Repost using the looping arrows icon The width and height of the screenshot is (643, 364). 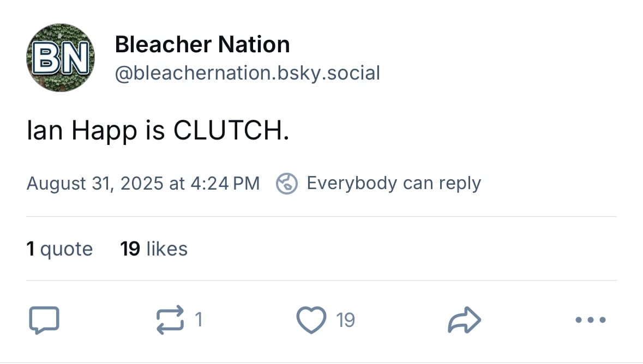point(170,320)
